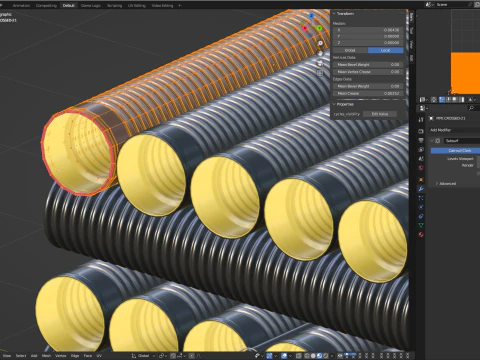The width and height of the screenshot is (480, 360).
Task: Open the Output properties tab
Action: click(421, 140)
